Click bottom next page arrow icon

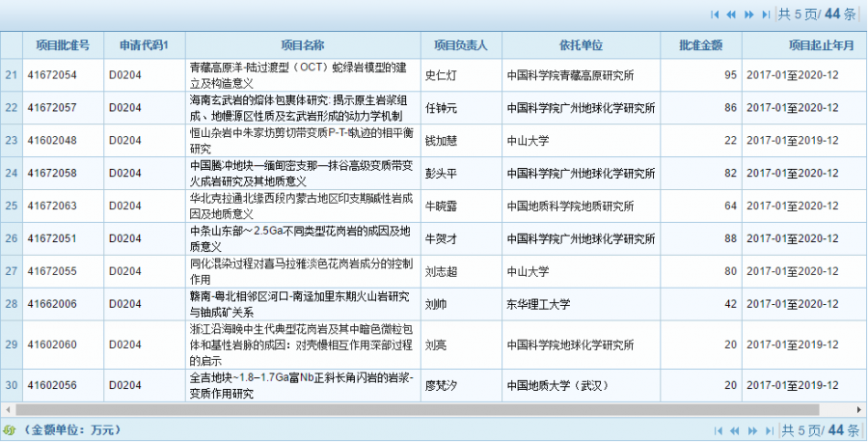(x=752, y=430)
